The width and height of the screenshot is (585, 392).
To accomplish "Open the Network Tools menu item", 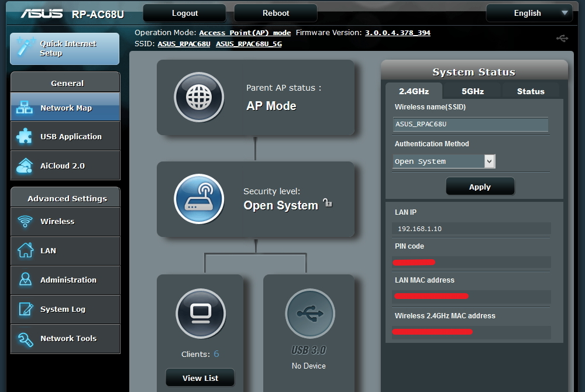I will point(66,339).
